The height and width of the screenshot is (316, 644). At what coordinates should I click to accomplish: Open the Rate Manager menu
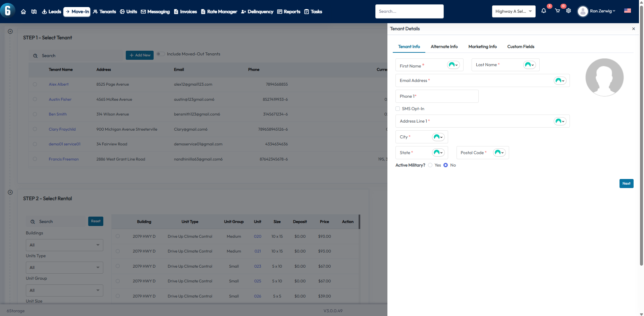click(219, 12)
